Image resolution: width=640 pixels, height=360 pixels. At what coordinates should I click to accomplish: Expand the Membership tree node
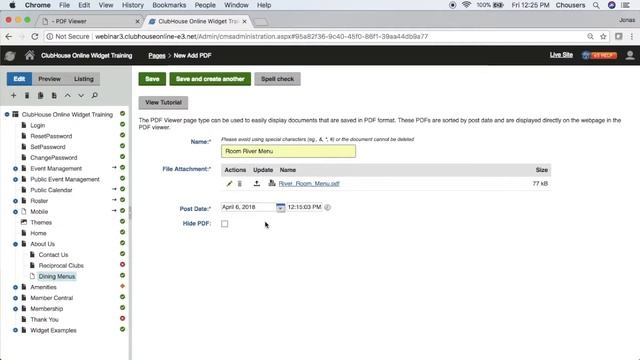pos(15,309)
